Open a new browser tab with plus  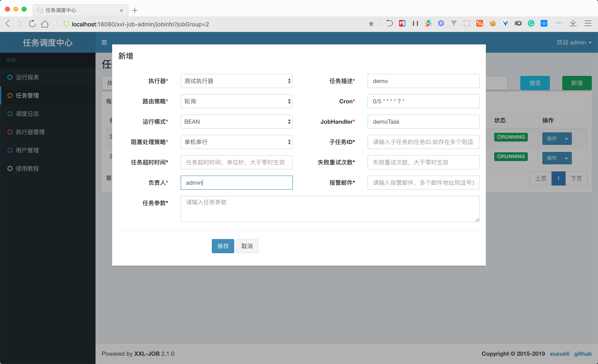tap(135, 10)
